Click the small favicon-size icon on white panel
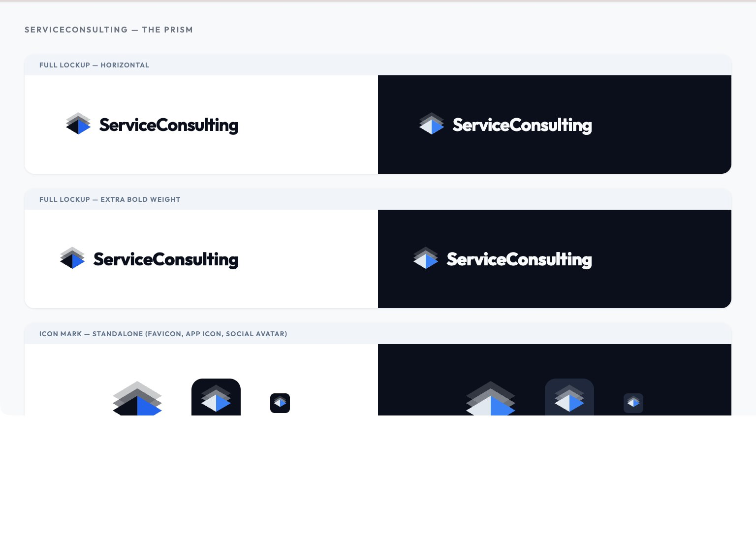 (280, 403)
